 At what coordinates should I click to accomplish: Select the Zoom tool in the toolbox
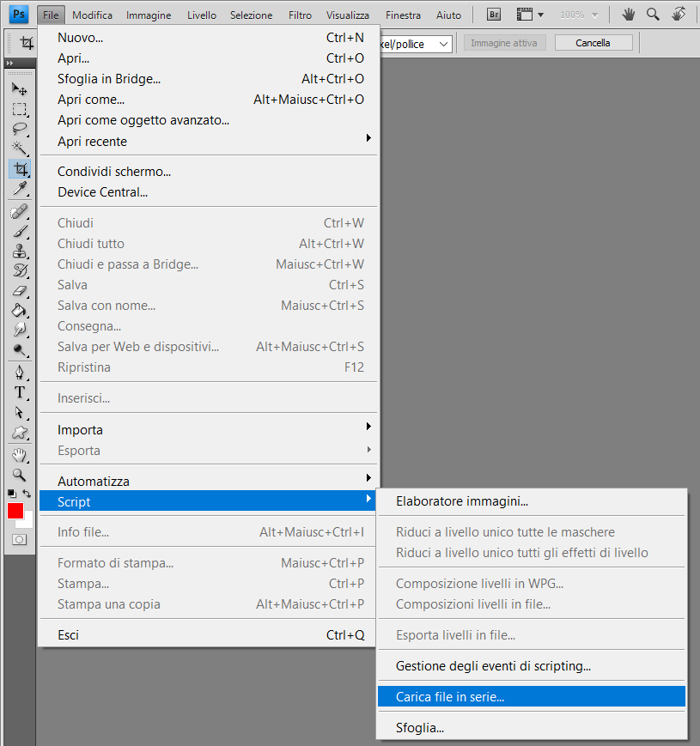tap(20, 475)
